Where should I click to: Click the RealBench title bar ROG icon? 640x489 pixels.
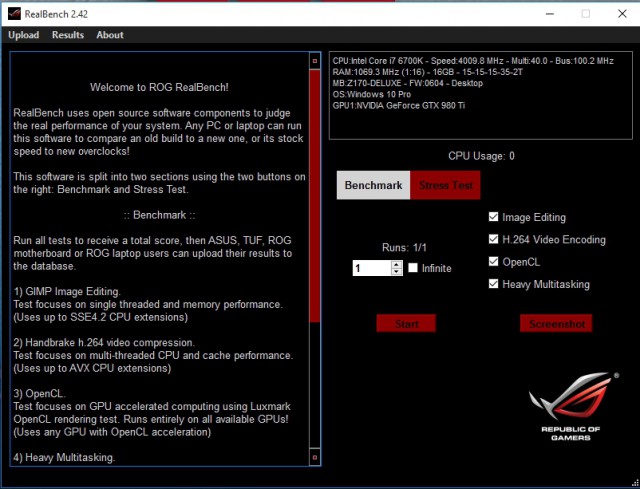click(14, 14)
